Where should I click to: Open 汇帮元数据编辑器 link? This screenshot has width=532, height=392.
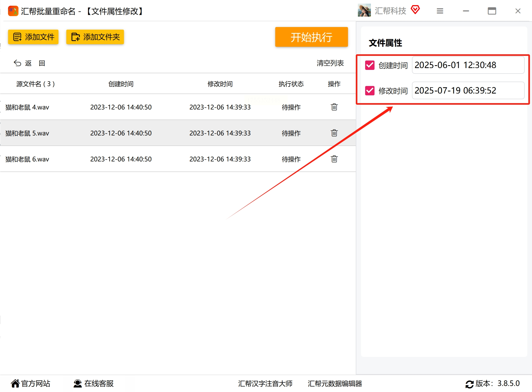[x=335, y=383]
